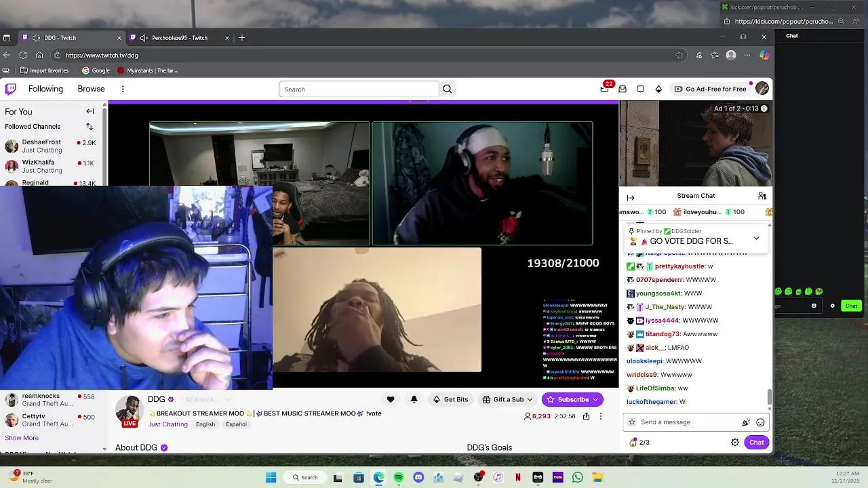Open Discord from the taskbar
This screenshot has height=488, width=868.
point(418,477)
